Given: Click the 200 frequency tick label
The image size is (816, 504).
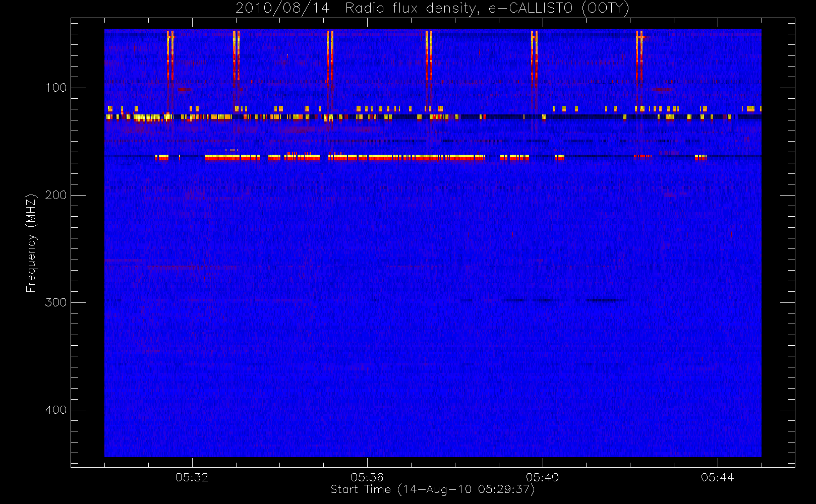Looking at the screenshot, I should 55,195.
